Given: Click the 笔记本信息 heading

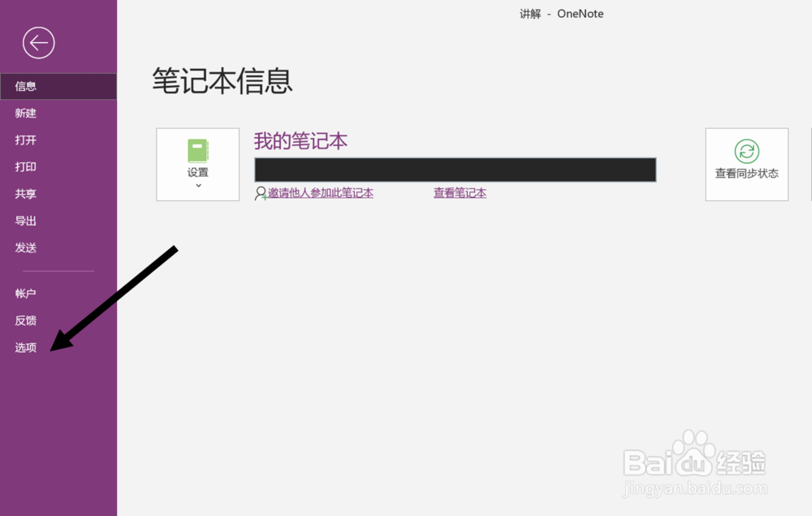Looking at the screenshot, I should point(222,81).
